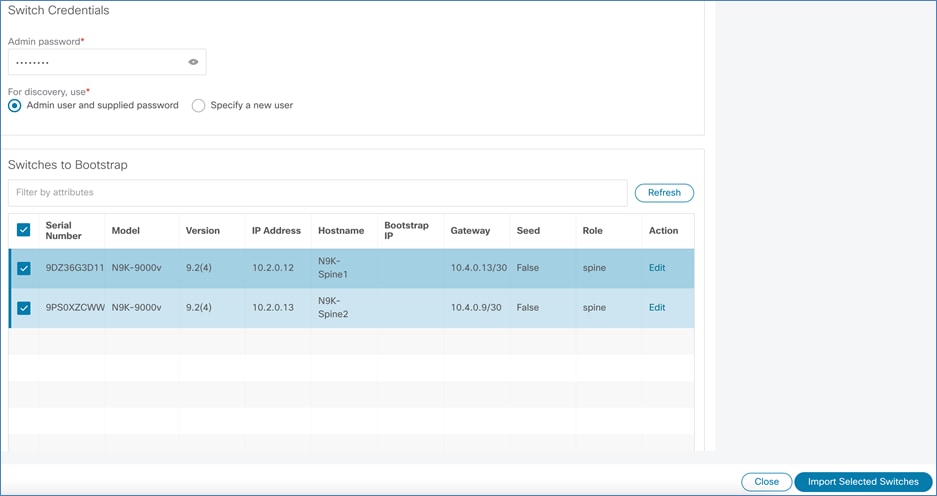Close the bootstrap dialog
This screenshot has width=937, height=496.
766,482
